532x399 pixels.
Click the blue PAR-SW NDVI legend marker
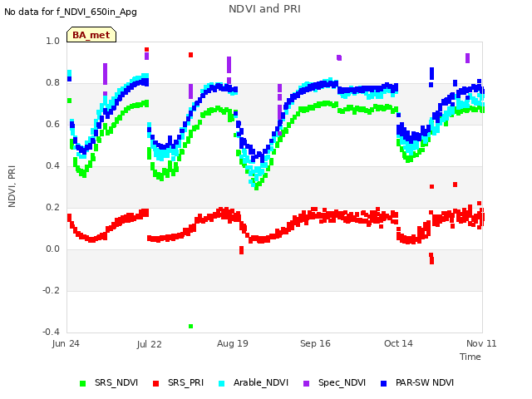(384, 383)
